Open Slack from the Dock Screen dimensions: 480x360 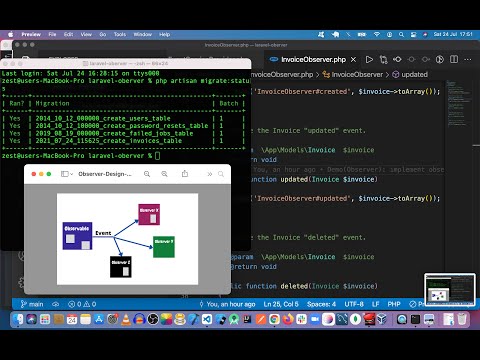click(x=301, y=319)
